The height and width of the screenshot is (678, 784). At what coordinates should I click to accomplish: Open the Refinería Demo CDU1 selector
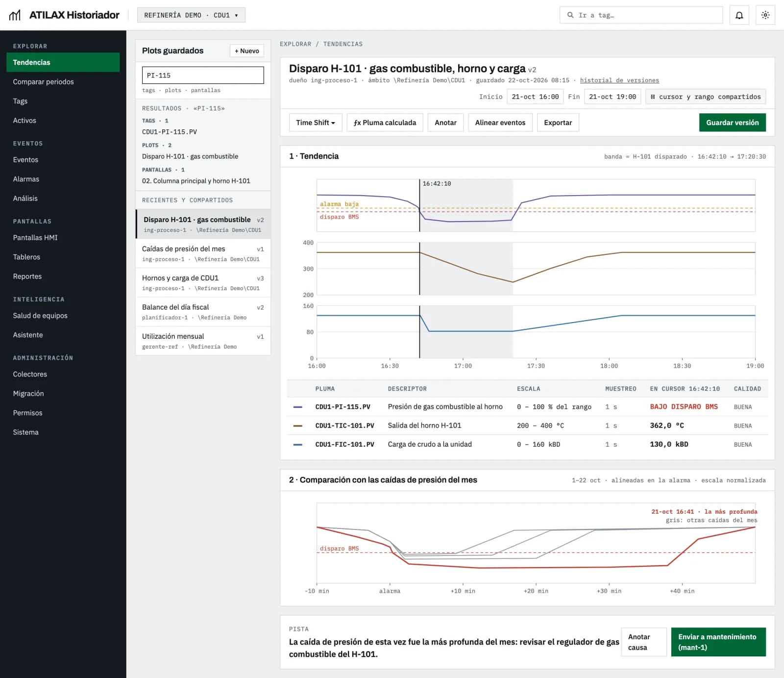click(191, 15)
